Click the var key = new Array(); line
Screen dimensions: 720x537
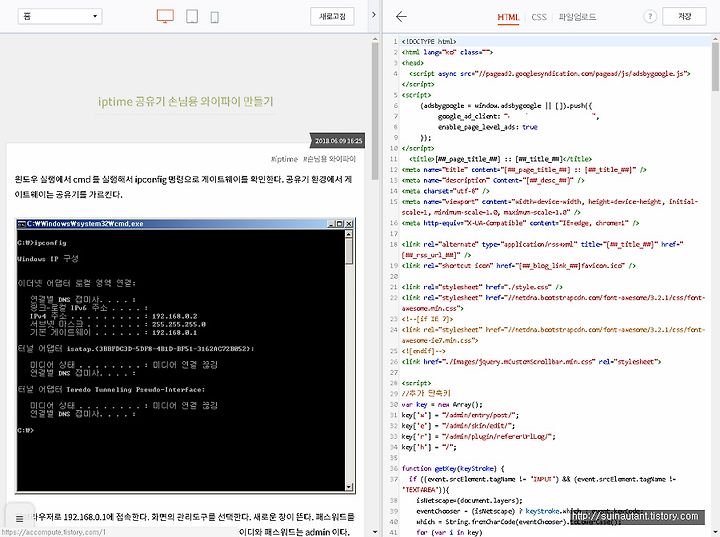(x=442, y=404)
